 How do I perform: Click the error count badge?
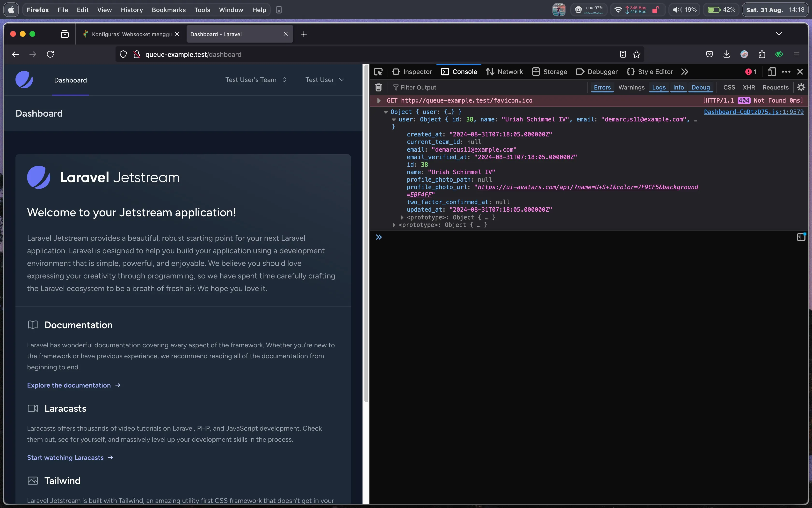point(751,72)
